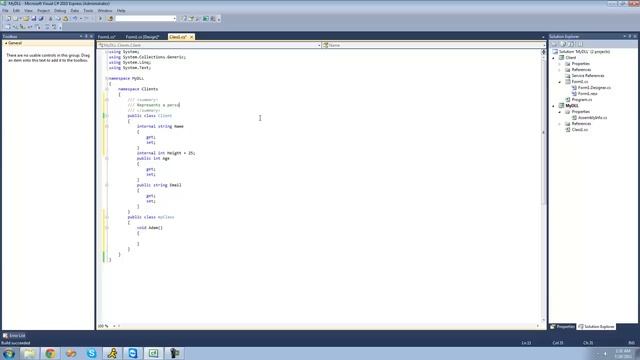640x360 pixels.
Task: Select Form1.Designer.cs in Solution Explorer
Action: pos(594,88)
